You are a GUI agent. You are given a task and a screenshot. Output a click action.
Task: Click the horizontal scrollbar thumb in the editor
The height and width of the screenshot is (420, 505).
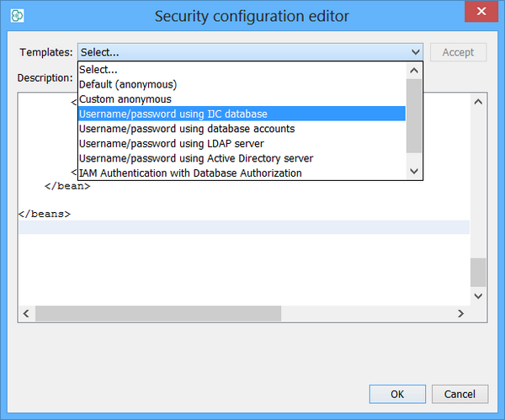(x=157, y=313)
